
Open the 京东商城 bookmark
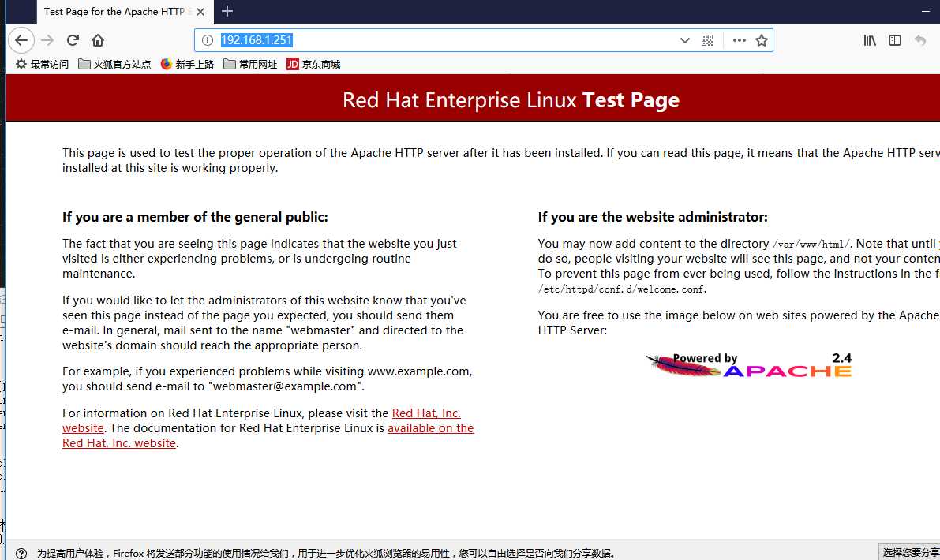click(x=313, y=64)
